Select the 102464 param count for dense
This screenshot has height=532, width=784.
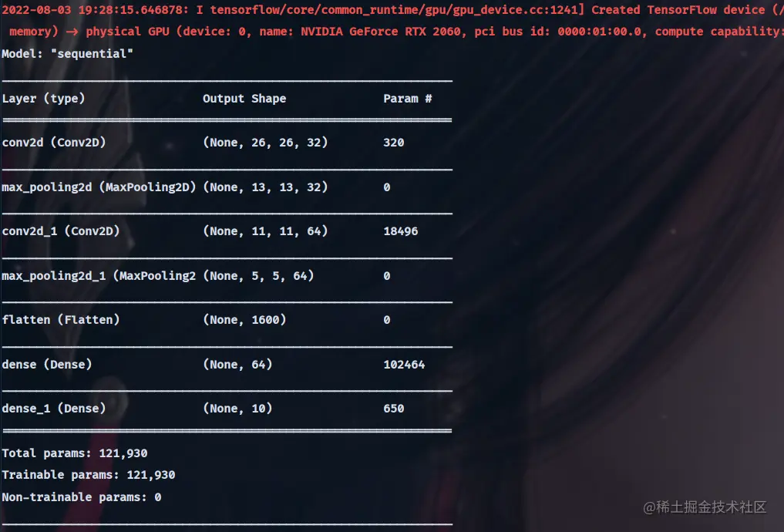(404, 364)
